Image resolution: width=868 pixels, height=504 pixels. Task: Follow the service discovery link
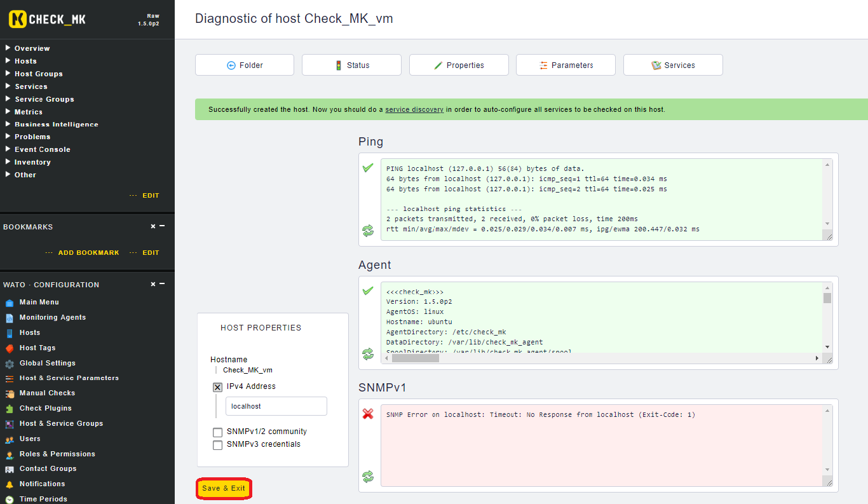click(414, 109)
